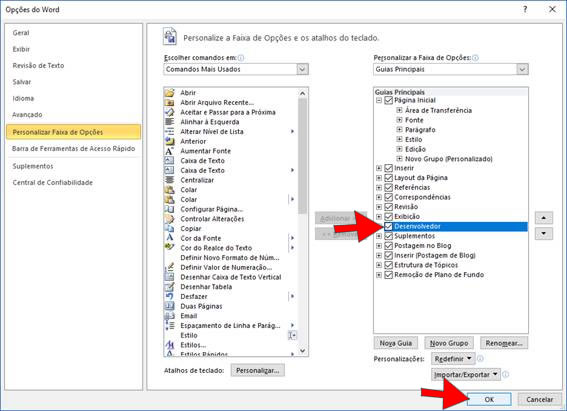
Task: Expand the Novo Grupo (Personalizado) node
Action: pos(399,159)
